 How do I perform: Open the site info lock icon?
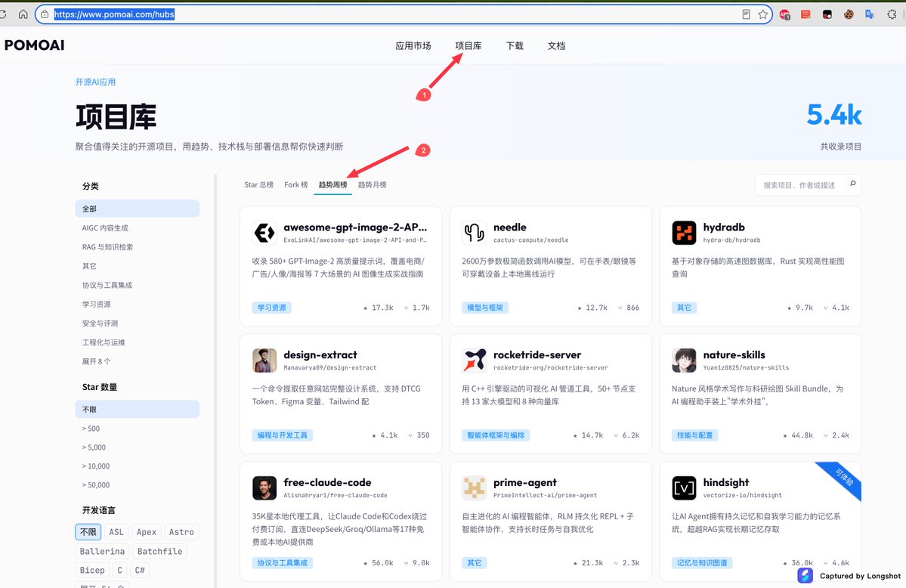pyautogui.click(x=45, y=14)
